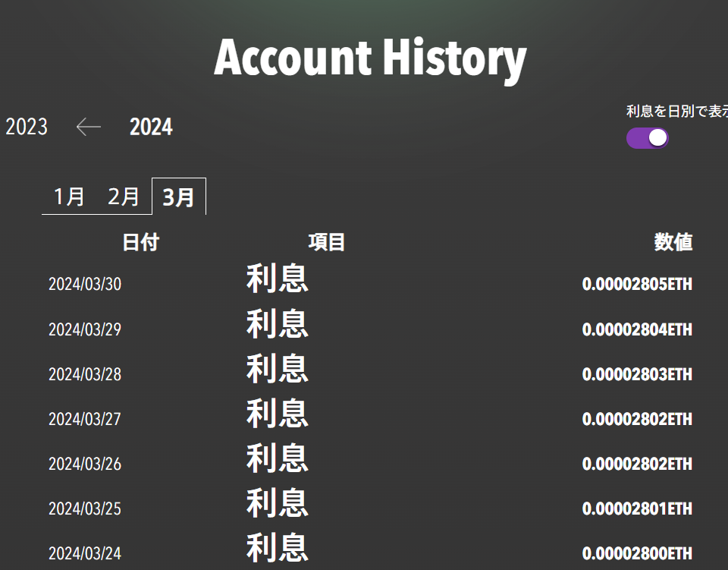Select the year 2024
The width and height of the screenshot is (728, 570).
tap(151, 126)
